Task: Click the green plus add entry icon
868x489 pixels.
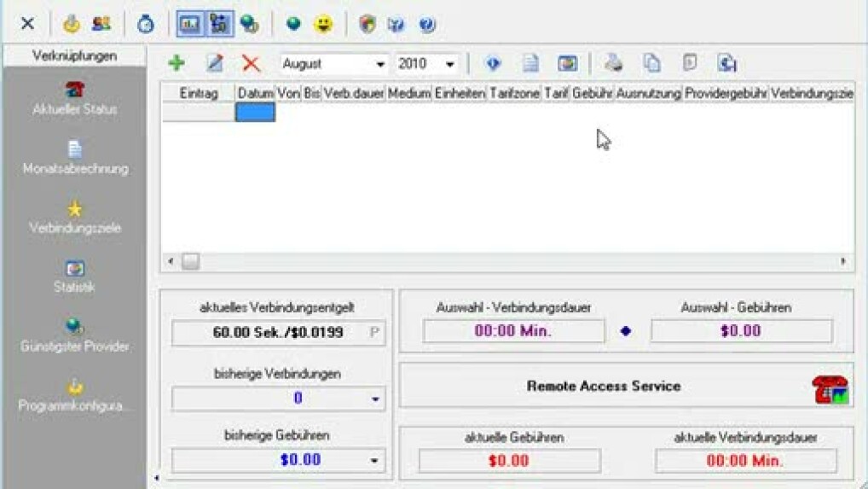Action: 176,63
